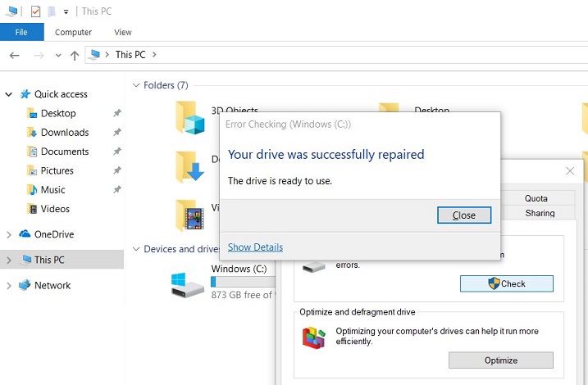This screenshot has width=588, height=385.
Task: Expand the Network tree node
Action: (x=9, y=286)
